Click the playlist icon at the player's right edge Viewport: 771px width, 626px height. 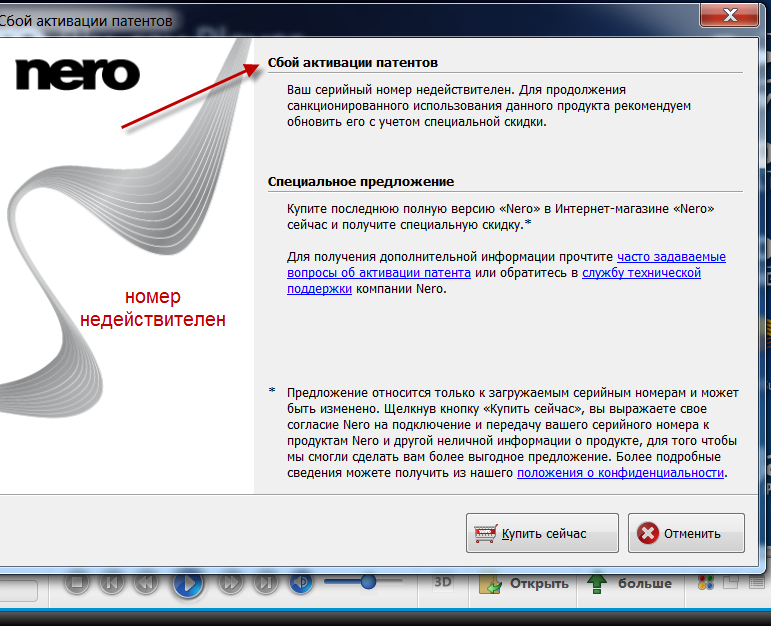pyautogui.click(x=756, y=583)
